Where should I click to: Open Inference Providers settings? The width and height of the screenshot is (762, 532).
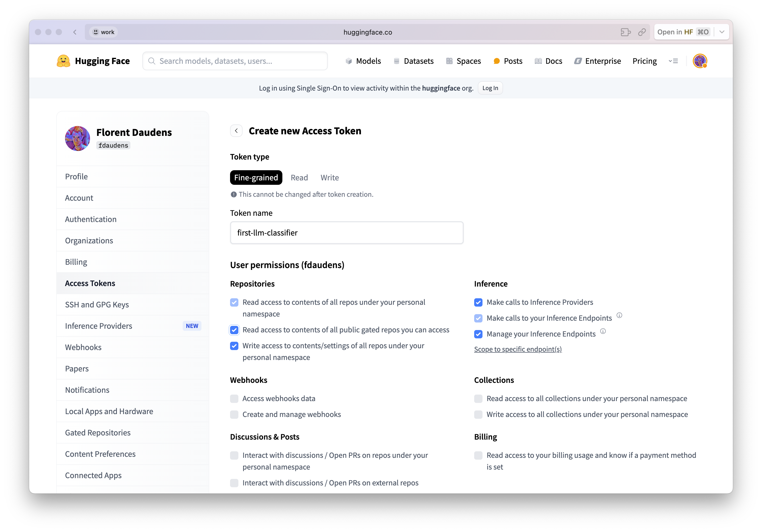[x=133, y=326]
